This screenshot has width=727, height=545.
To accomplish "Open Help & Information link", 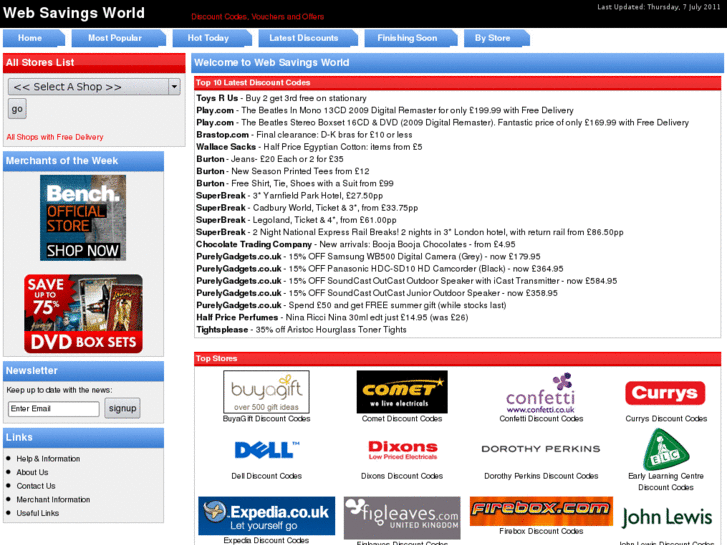I will [x=48, y=459].
